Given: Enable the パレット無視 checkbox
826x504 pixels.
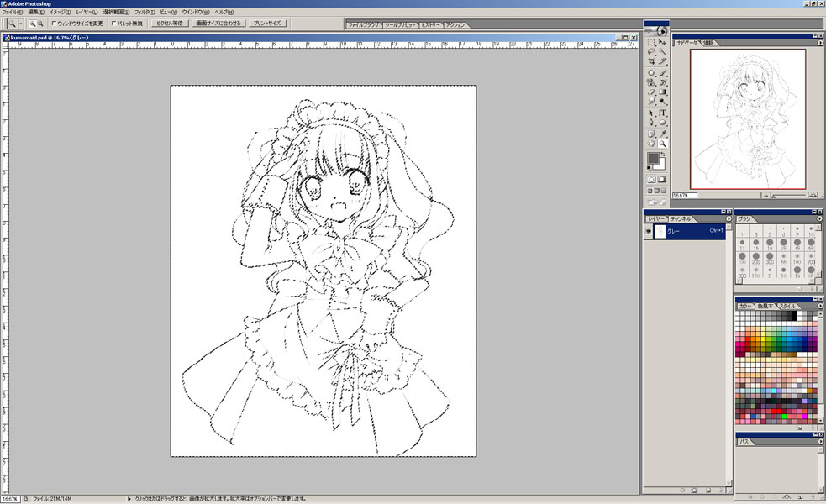Looking at the screenshot, I should [114, 24].
